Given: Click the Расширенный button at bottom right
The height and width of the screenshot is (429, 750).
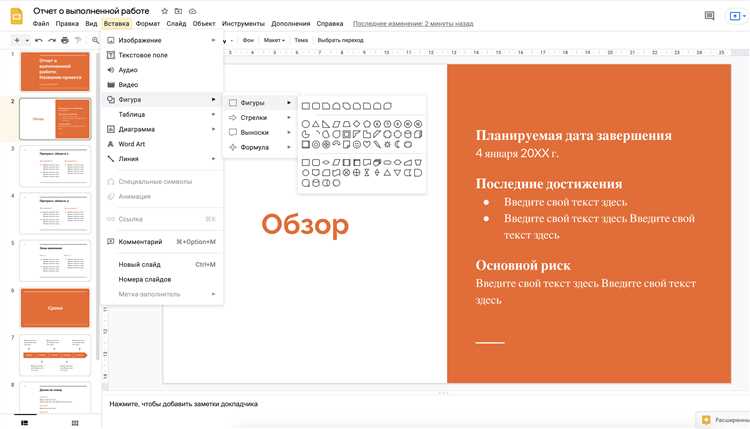Looking at the screenshot, I should pyautogui.click(x=725, y=420).
